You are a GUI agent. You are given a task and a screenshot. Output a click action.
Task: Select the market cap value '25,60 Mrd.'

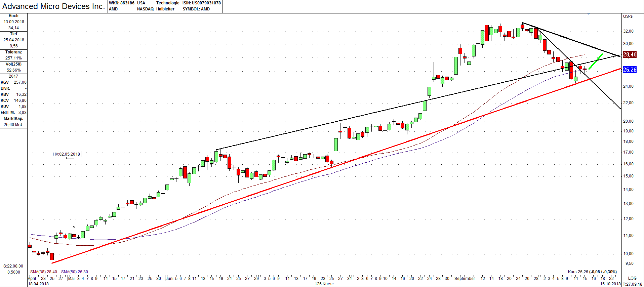point(13,125)
